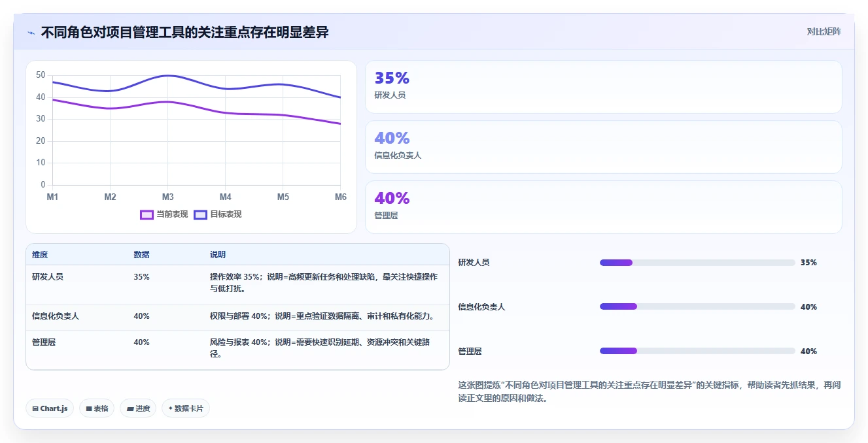Click the 当前表现 legend label
Image resolution: width=868 pixels, height=443 pixels.
click(172, 214)
